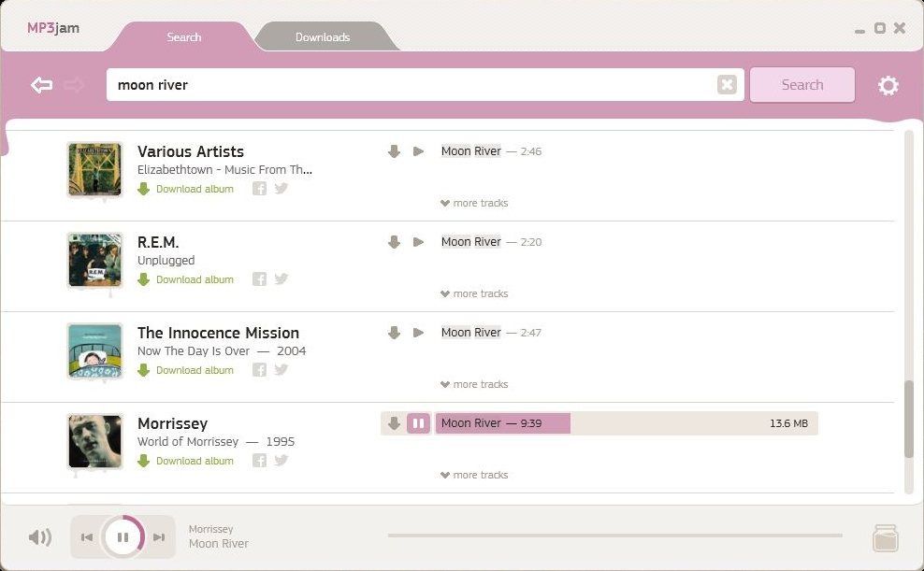Download The Innocence Mission Moon River track
The width and height of the screenshot is (924, 571).
coord(395,333)
